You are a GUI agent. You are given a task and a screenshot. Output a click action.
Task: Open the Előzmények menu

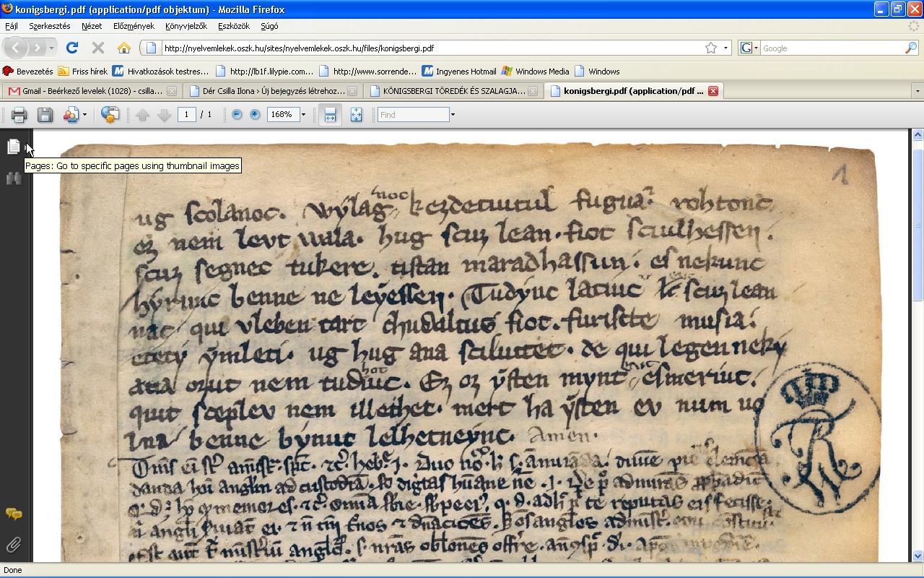[x=134, y=26]
